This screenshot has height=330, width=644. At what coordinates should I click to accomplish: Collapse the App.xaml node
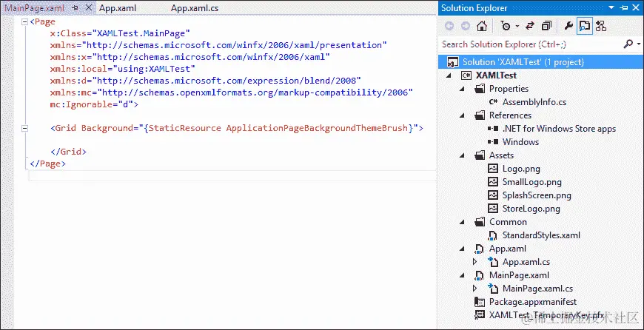(462, 249)
